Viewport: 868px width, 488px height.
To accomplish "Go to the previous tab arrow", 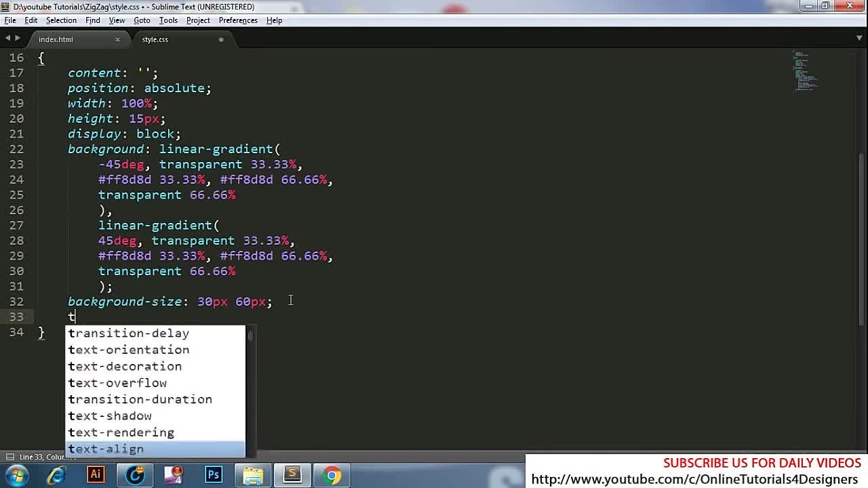I will 7,39.
